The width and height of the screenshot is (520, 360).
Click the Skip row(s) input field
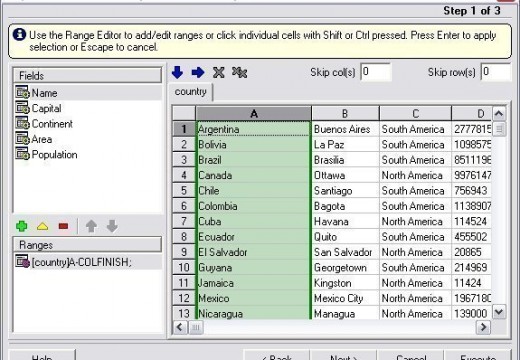496,72
